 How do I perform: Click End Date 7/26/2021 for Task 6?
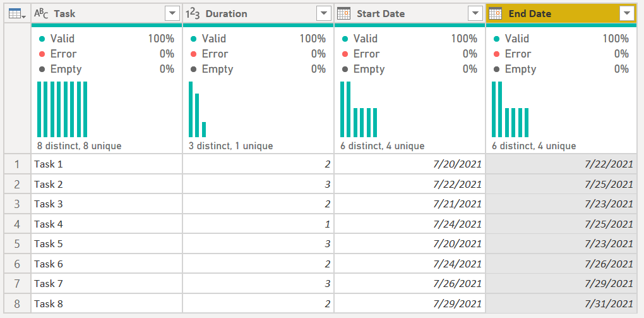coord(561,264)
